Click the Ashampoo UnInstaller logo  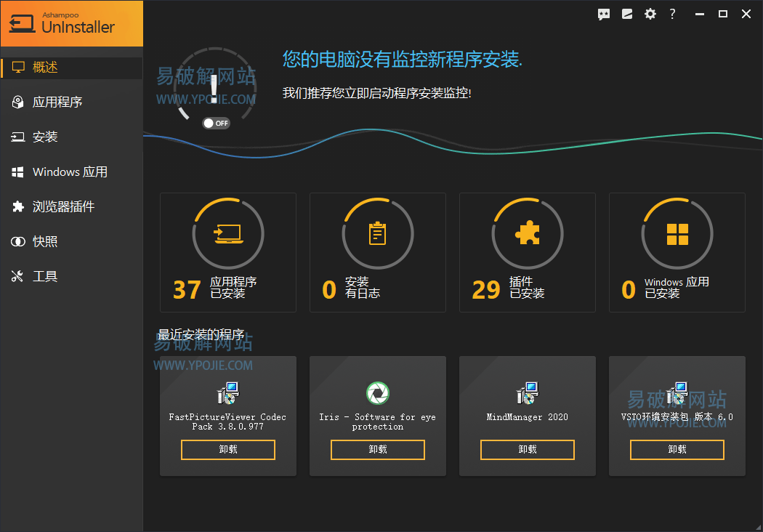[x=71, y=23]
